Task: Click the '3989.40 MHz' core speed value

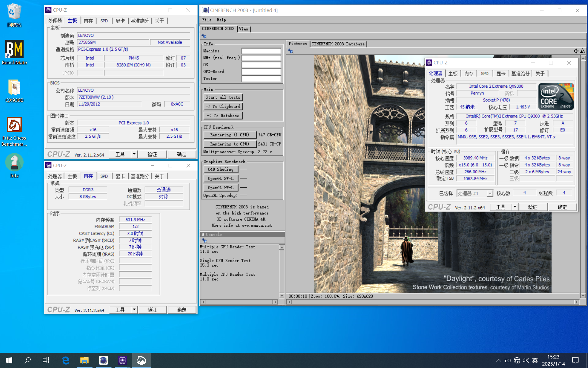Action: (475, 158)
